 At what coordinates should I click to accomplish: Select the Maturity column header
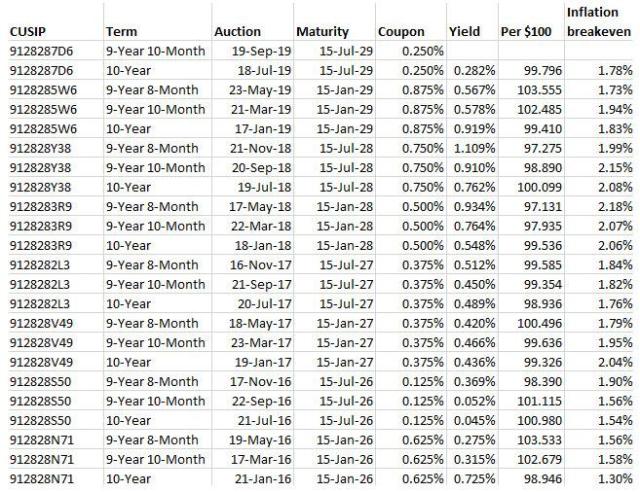323,32
